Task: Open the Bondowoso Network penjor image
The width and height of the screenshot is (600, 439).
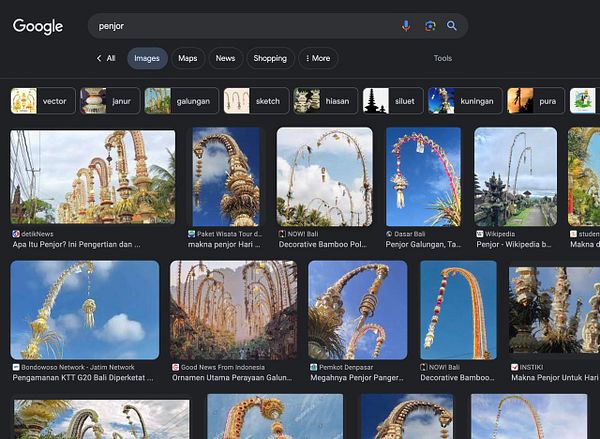Action: tap(85, 310)
